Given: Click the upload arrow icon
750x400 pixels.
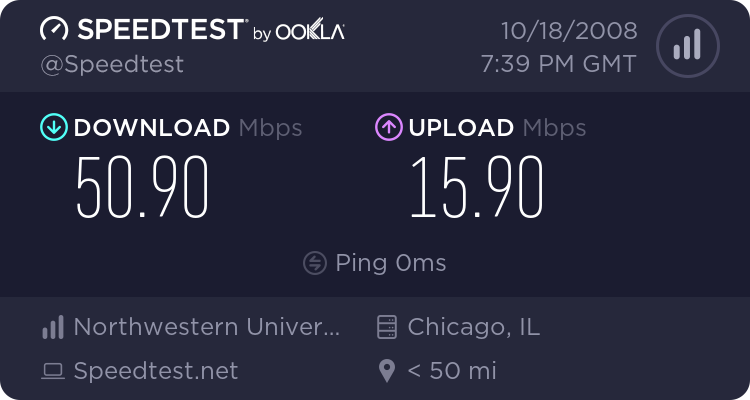Looking at the screenshot, I should [x=388, y=127].
